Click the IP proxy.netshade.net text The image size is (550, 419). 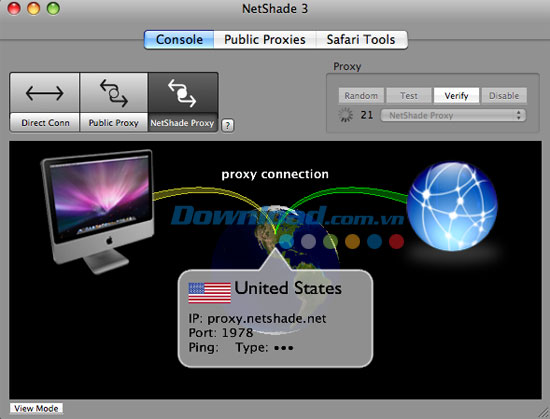[x=257, y=318]
